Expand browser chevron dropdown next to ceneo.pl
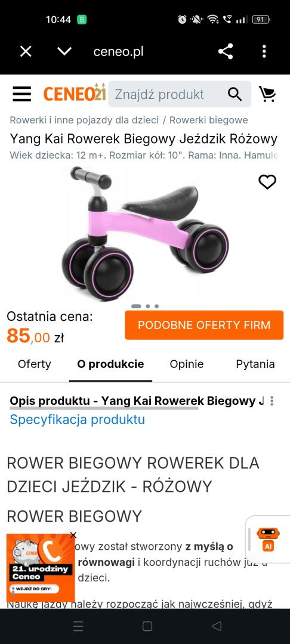The height and width of the screenshot is (644, 290). pyautogui.click(x=64, y=52)
